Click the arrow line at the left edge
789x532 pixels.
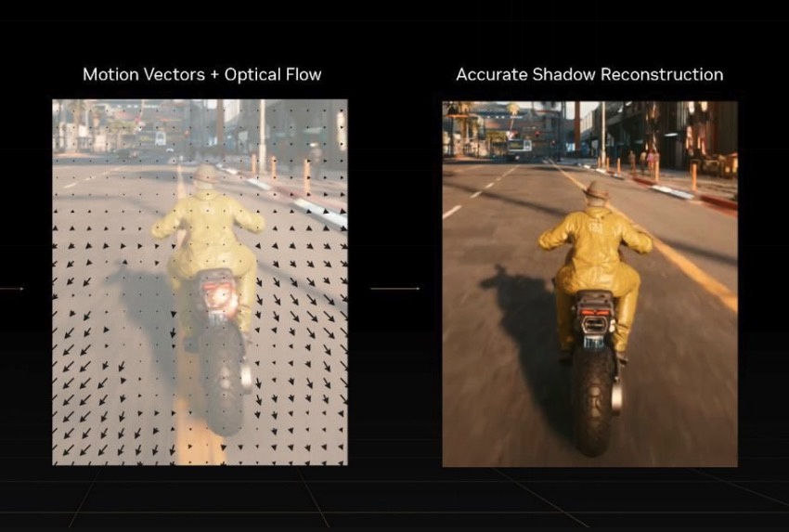[11, 289]
